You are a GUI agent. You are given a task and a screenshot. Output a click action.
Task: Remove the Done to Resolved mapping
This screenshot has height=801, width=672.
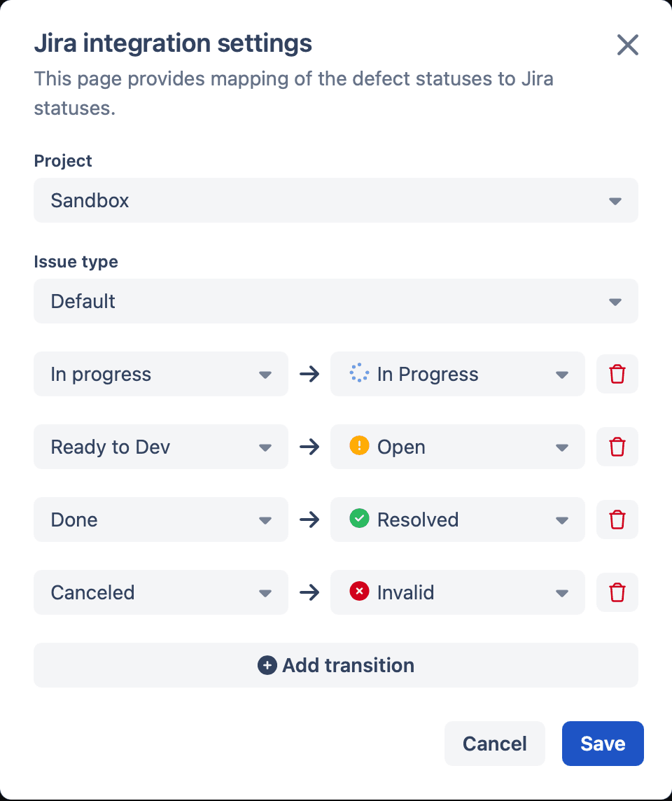tap(617, 520)
